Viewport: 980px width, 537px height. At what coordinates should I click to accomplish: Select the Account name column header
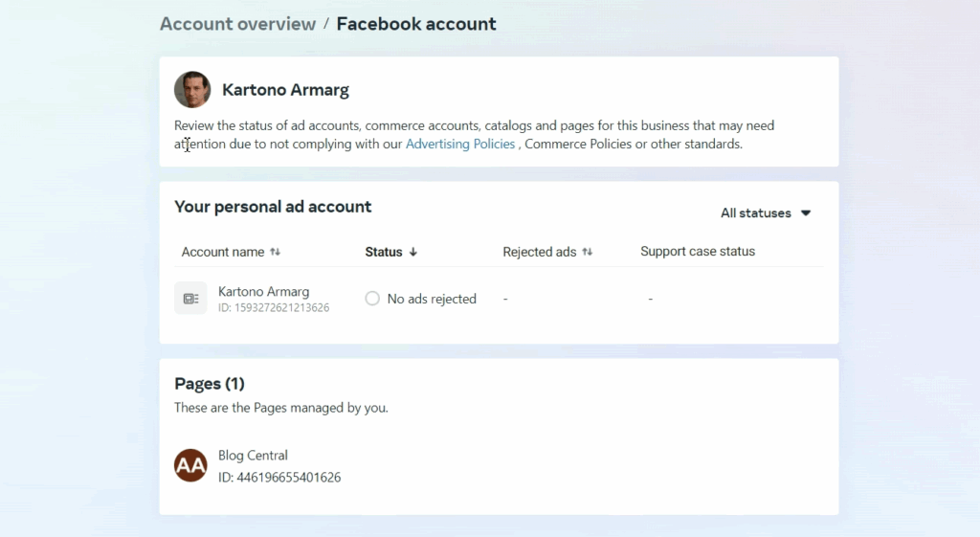[222, 253]
